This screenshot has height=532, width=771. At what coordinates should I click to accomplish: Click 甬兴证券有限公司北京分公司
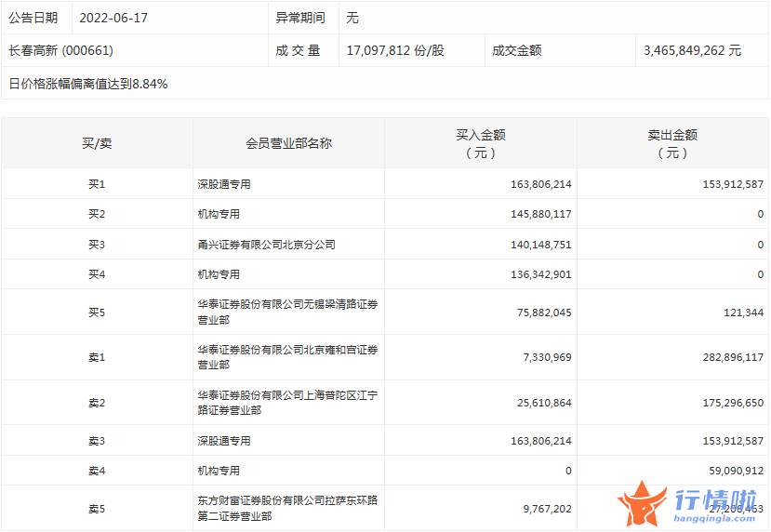pyautogui.click(x=267, y=245)
